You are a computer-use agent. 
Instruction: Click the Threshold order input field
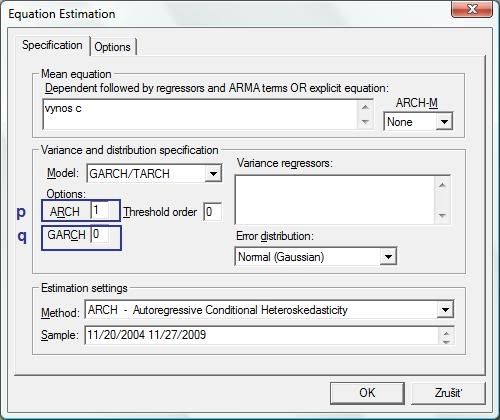[212, 212]
